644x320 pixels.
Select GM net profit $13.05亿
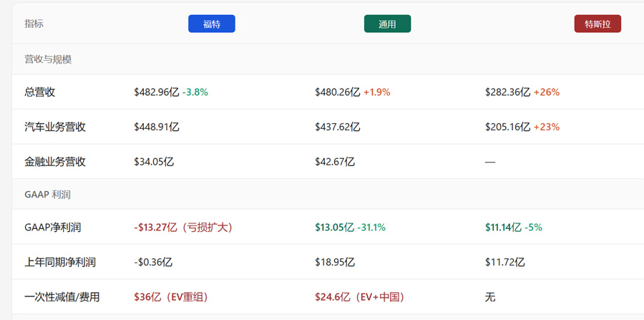tap(335, 227)
